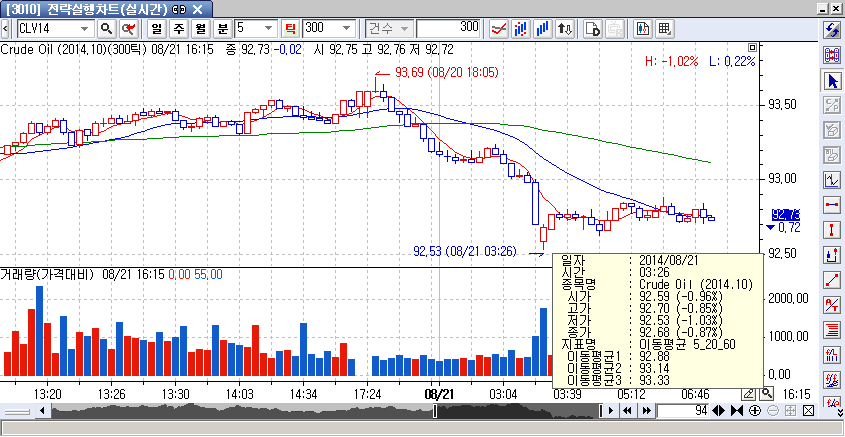Select the vertical line drawing tool
845x437 pixels.
[831, 230]
